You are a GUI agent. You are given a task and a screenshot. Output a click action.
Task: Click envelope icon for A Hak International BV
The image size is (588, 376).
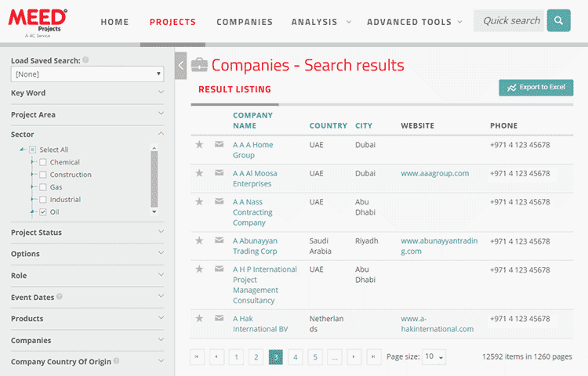coord(219,318)
